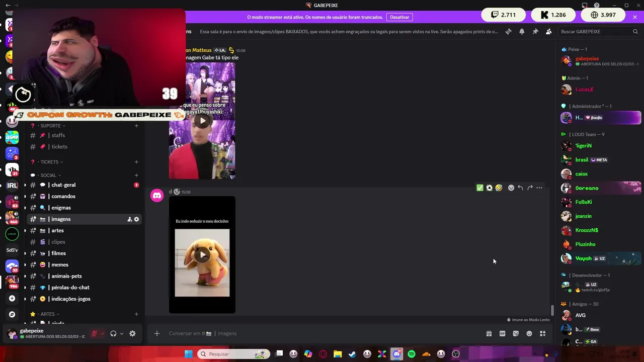Click the chat scrollbar thumb
This screenshot has width=644, height=362.
tap(552, 310)
